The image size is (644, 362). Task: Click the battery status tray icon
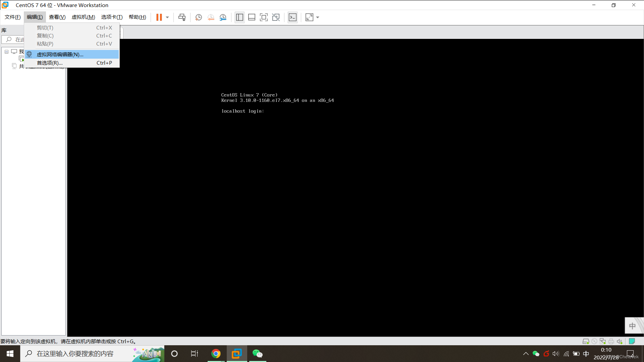(576, 354)
